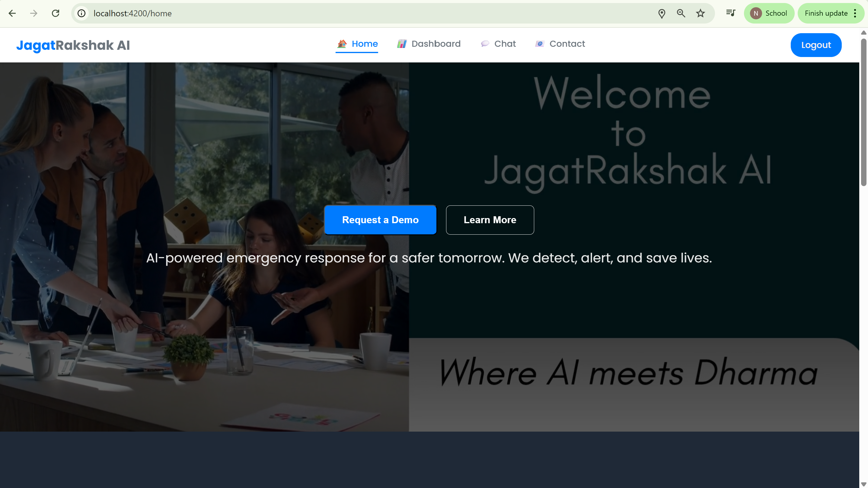Reload the page

(x=56, y=14)
